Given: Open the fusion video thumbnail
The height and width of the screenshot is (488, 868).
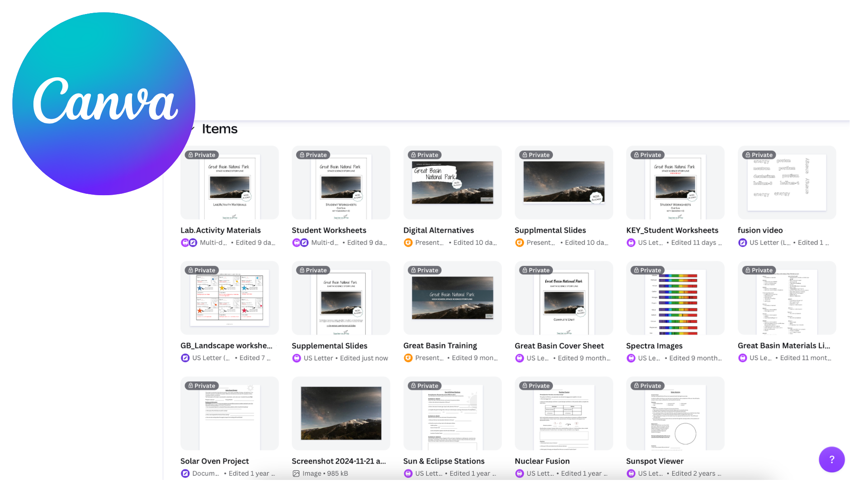Looking at the screenshot, I should click(x=787, y=183).
